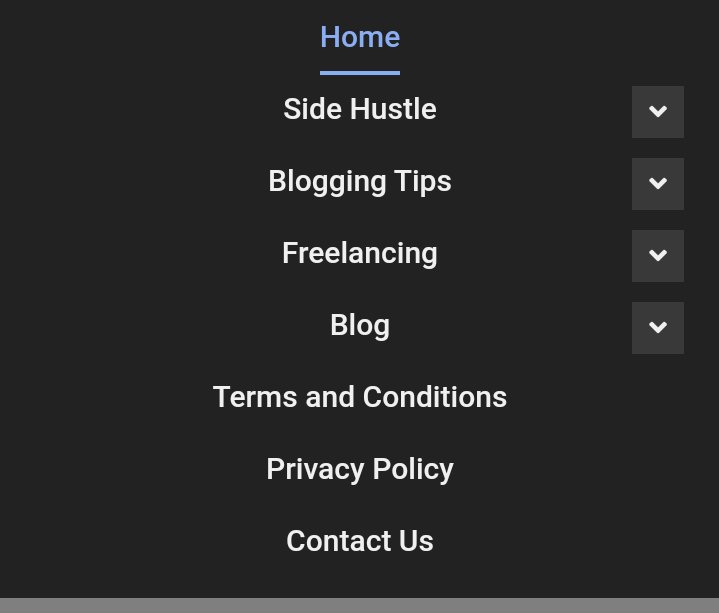719x613 pixels.
Task: Go to the Home menu item
Action: (x=360, y=37)
